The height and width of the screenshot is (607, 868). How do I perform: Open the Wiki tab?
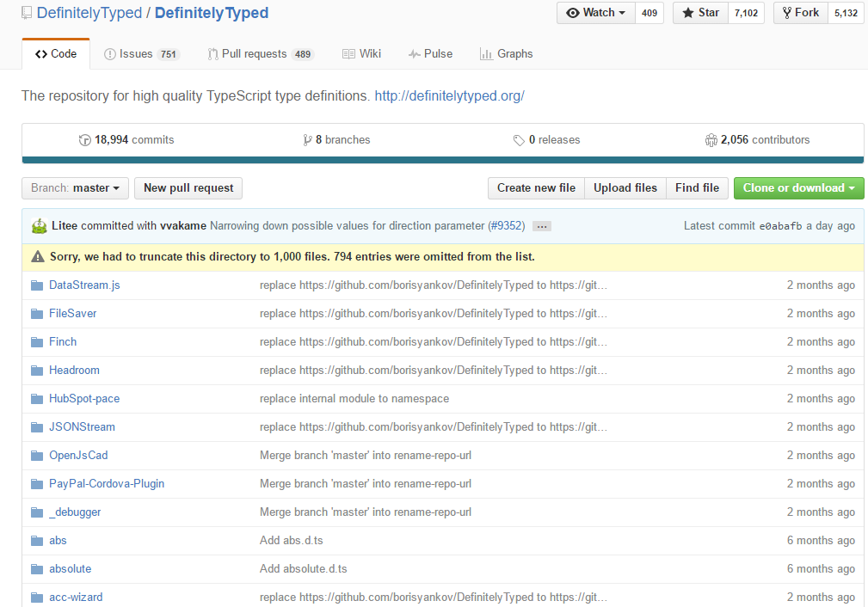point(361,53)
